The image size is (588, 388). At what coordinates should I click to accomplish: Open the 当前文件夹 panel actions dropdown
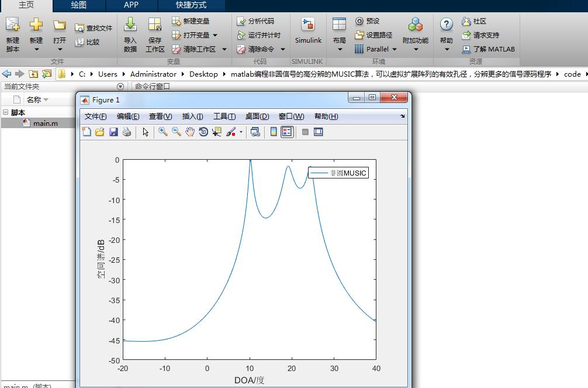click(x=120, y=87)
